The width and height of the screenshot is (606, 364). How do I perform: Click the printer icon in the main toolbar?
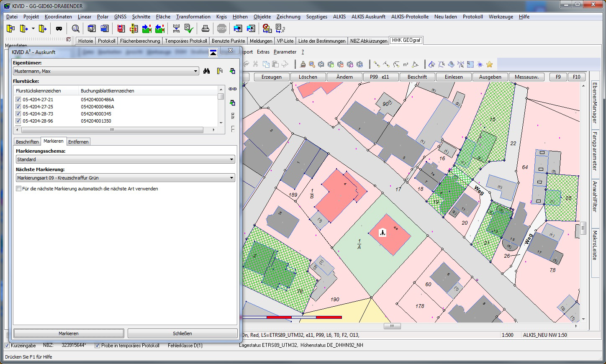(205, 28)
